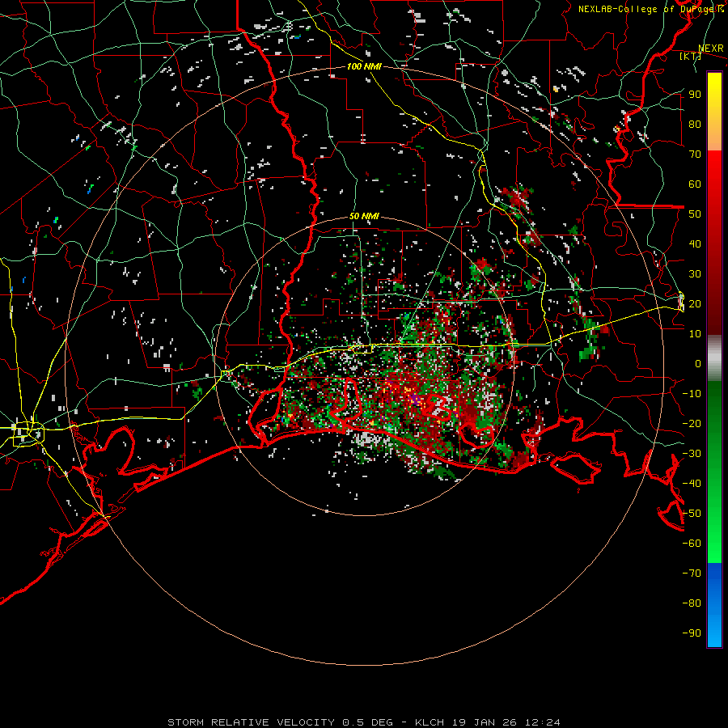Click the 50 NMI range ring label
Image resolution: width=728 pixels, height=728 pixels.
[364, 216]
